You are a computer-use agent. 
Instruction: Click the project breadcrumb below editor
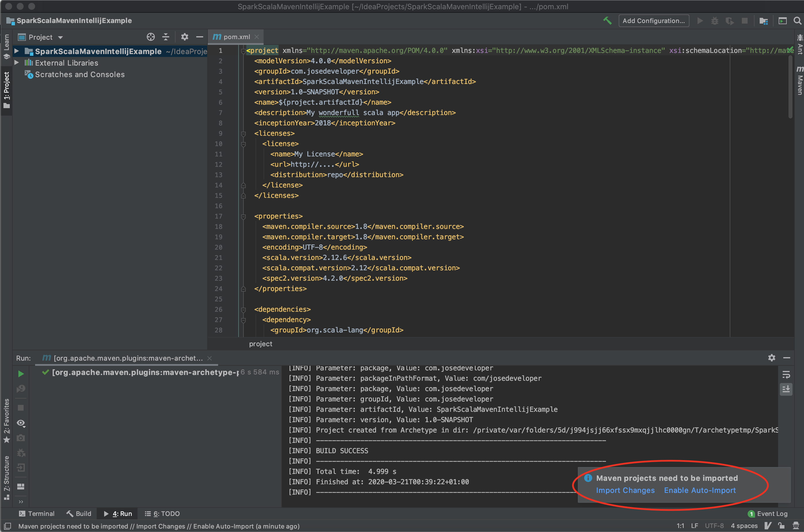(260, 344)
